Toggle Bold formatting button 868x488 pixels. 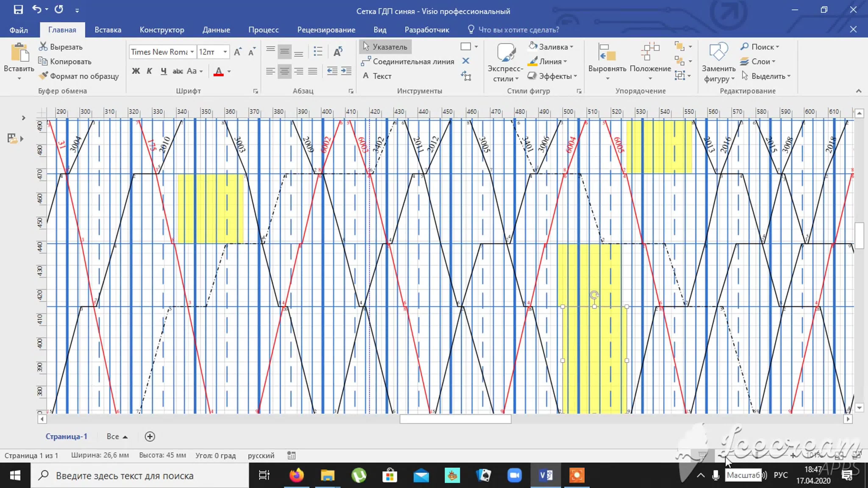point(136,71)
